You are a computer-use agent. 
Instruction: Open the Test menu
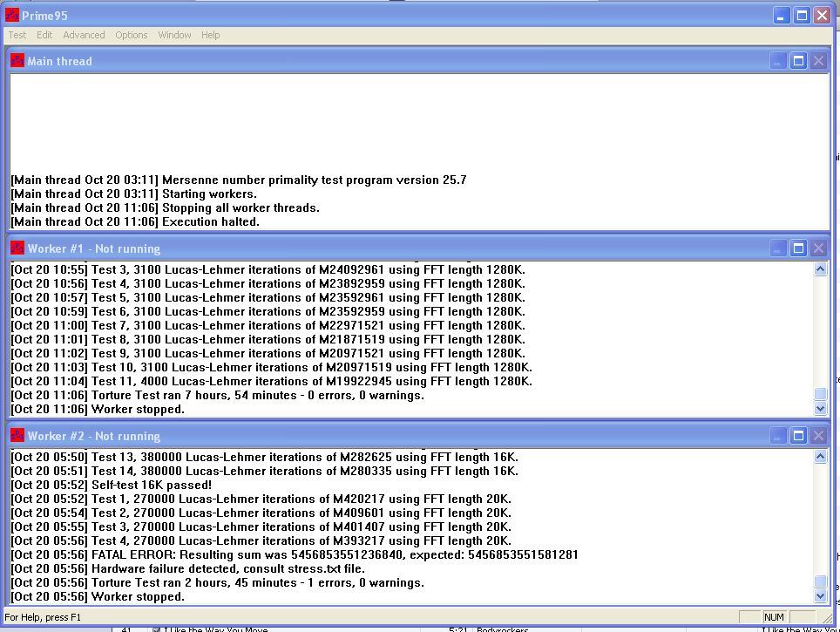tap(17, 35)
